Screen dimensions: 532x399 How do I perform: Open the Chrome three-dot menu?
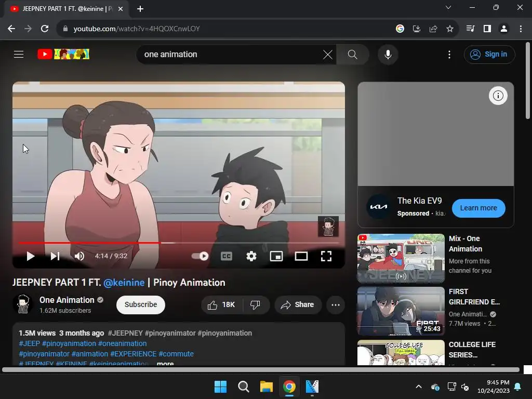(521, 29)
